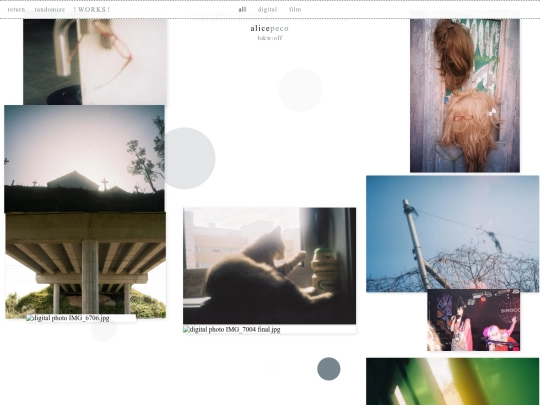Open the red glasses photo thumbnail
The height and width of the screenshot is (405, 540).
[x=95, y=62]
